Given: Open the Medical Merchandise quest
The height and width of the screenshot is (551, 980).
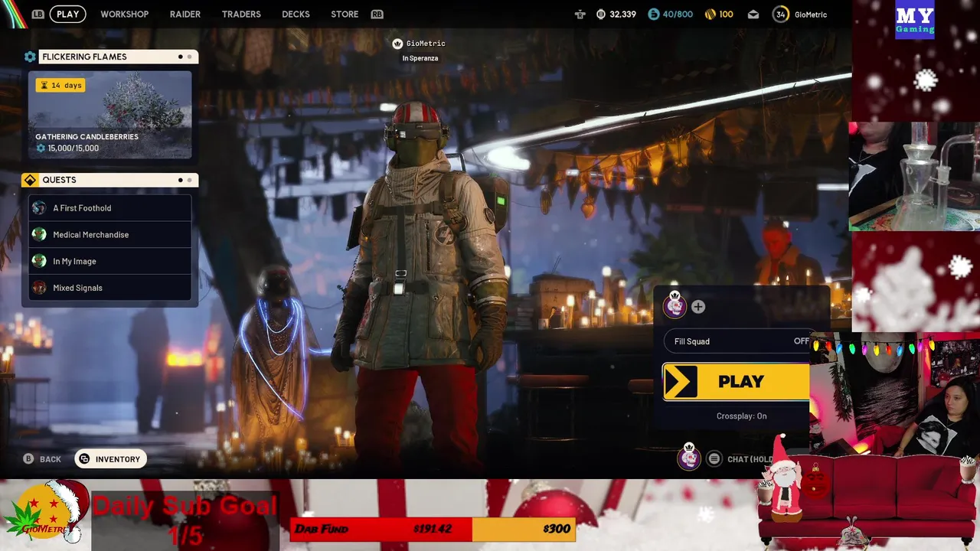Looking at the screenshot, I should (x=109, y=235).
